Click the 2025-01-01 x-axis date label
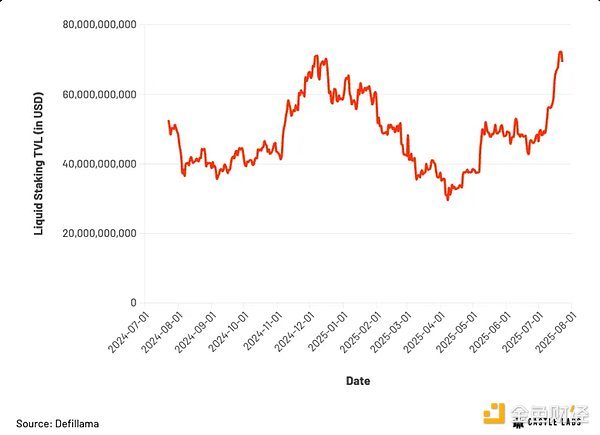This screenshot has height=435, width=600. coord(325,332)
